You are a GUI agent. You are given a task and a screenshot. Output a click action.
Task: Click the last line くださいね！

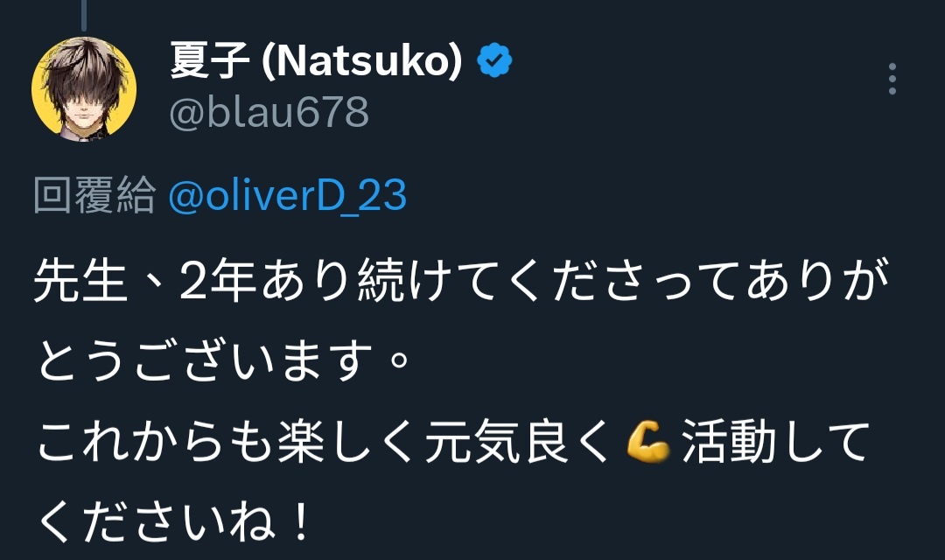(175, 522)
